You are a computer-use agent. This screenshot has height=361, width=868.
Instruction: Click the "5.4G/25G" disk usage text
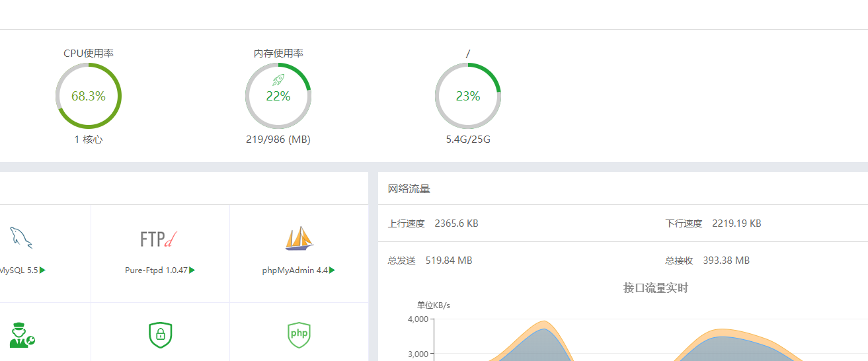point(468,140)
